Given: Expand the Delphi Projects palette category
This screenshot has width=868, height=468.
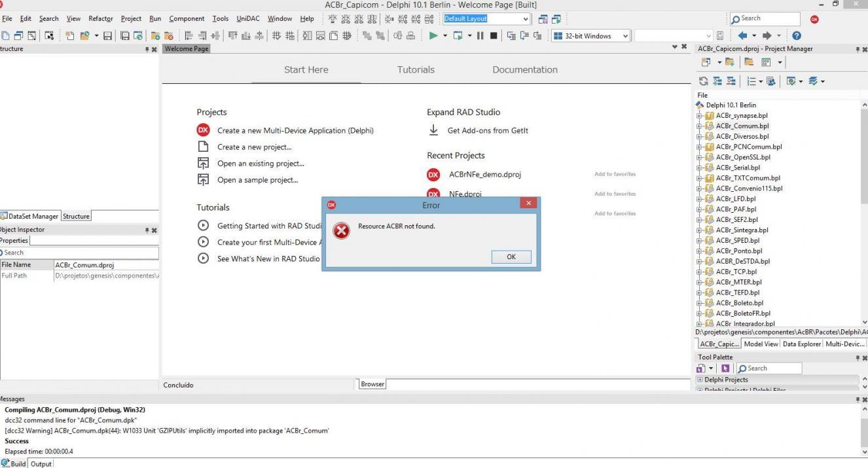Looking at the screenshot, I should coord(700,380).
